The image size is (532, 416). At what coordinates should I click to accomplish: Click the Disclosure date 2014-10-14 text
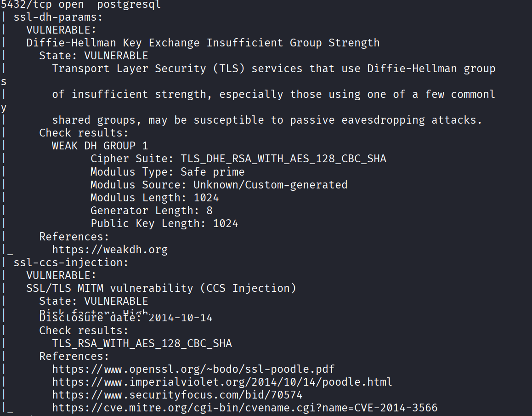[126, 318]
